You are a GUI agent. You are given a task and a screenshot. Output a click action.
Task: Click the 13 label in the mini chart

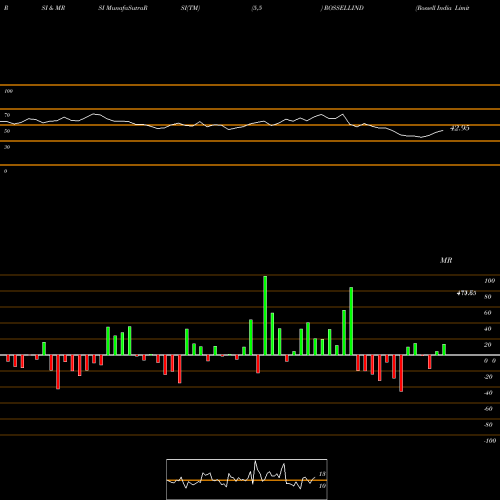322,474
